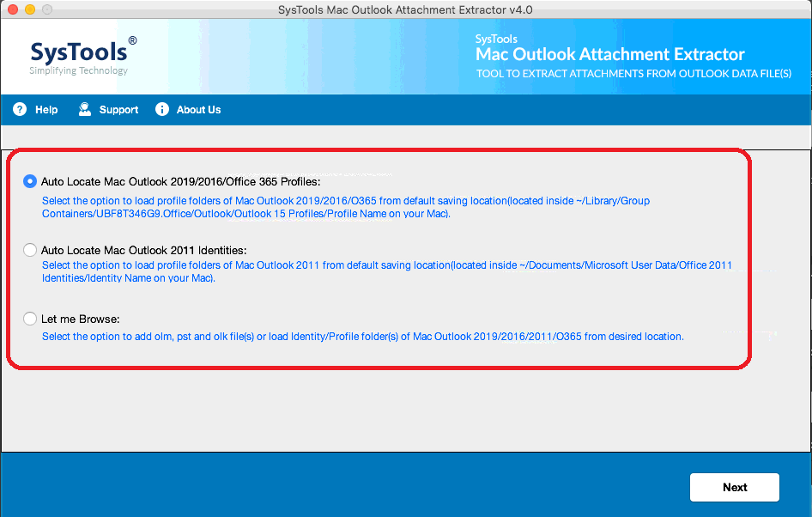Click the 'Simplifying Technology' tagline
This screenshot has width=812, height=517.
coord(78,70)
